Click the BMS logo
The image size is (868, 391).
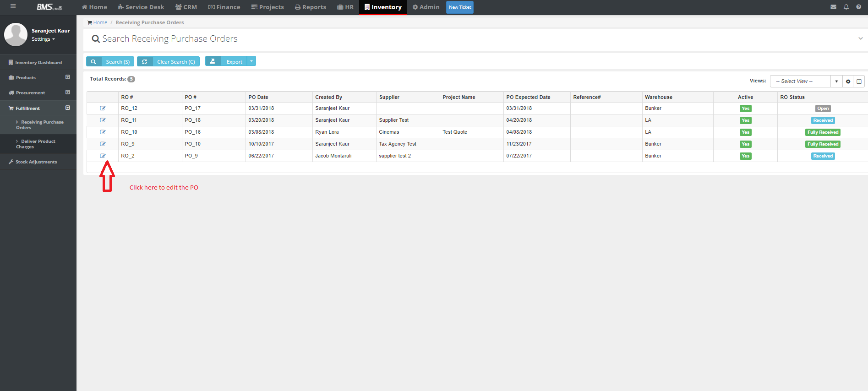(x=49, y=7)
